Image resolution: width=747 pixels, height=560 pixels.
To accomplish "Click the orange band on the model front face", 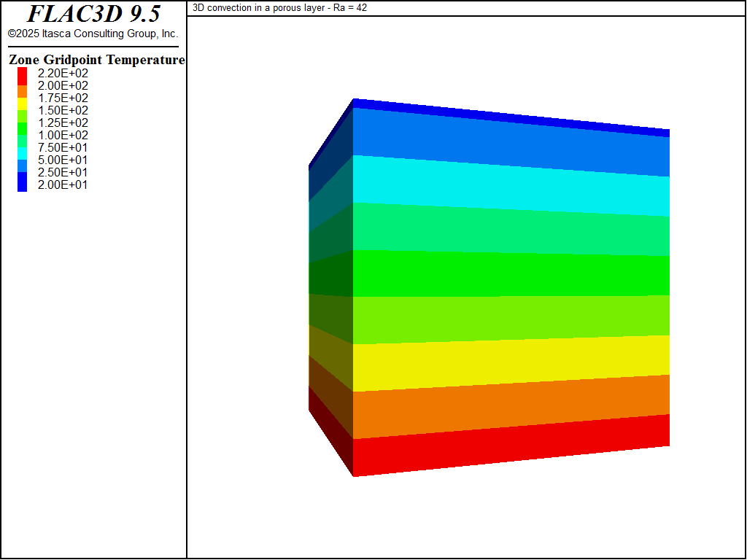I will [511, 407].
